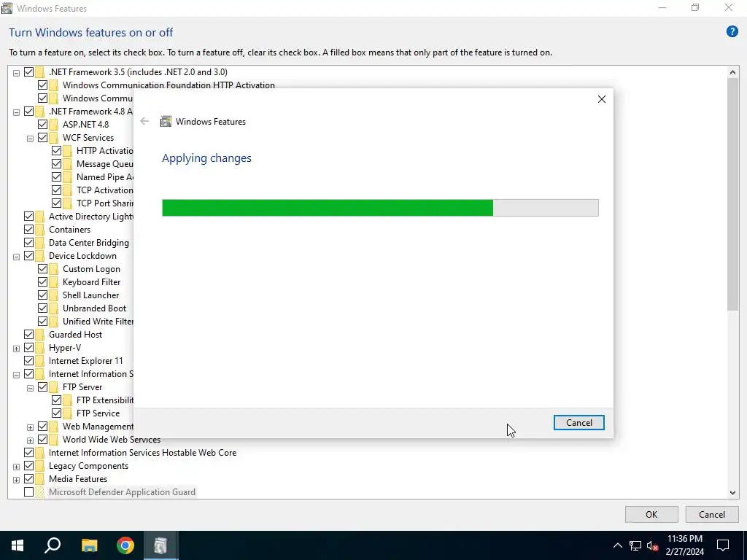Viewport: 747px width, 560px height.
Task: Click the feature list scroll down arrow
Action: (x=732, y=493)
